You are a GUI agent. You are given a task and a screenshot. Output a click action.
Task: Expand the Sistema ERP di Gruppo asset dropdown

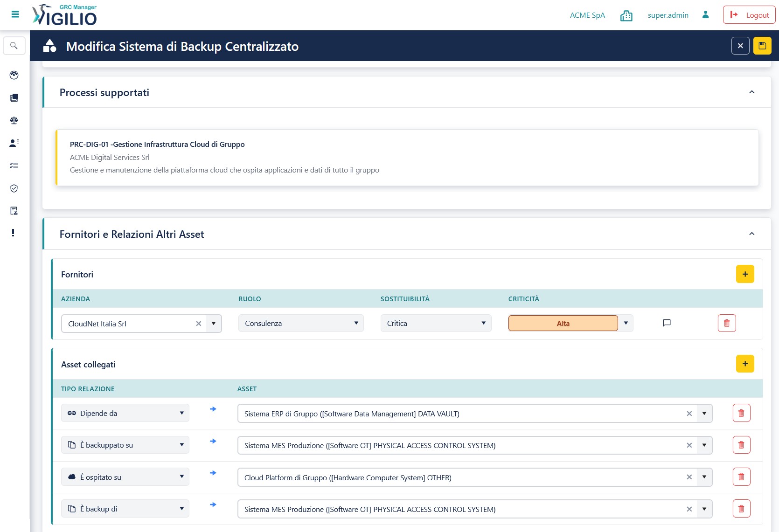tap(704, 414)
